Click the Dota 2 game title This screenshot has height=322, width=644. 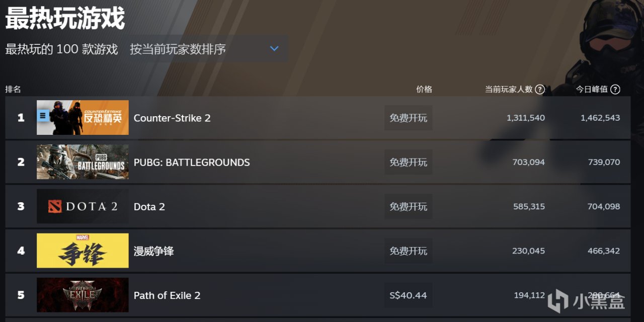(x=149, y=206)
